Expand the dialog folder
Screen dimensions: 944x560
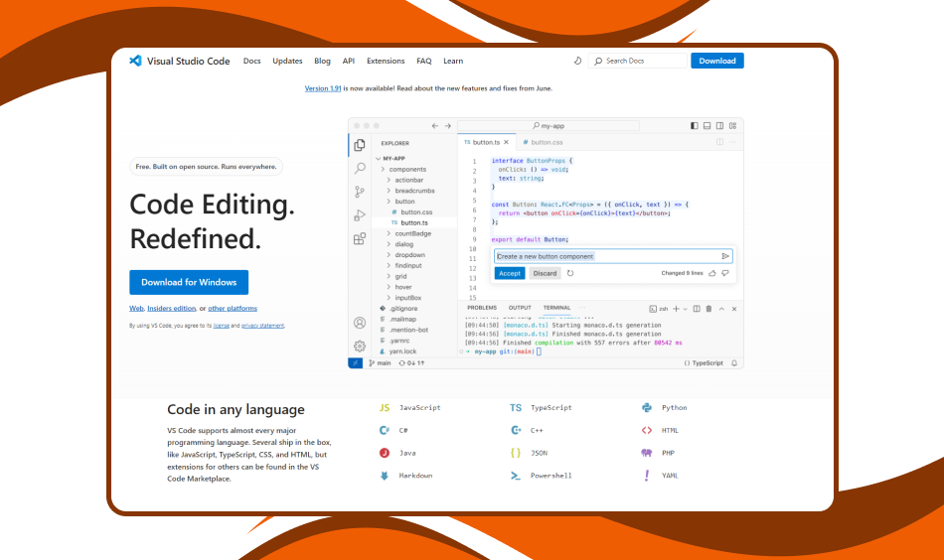[x=399, y=244]
